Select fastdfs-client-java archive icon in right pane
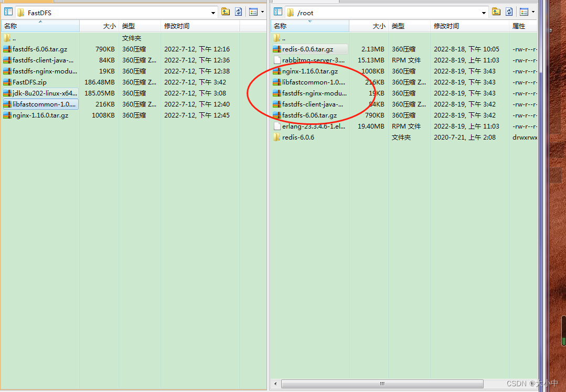This screenshot has width=566, height=392. [277, 104]
